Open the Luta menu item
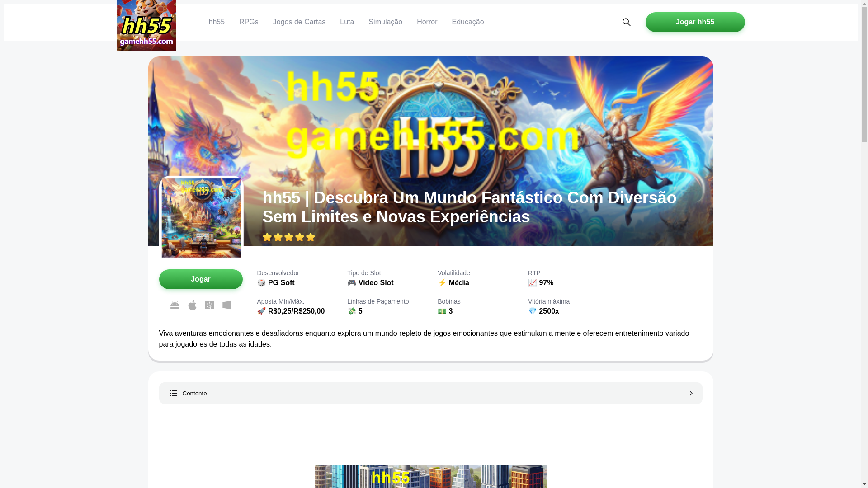The height and width of the screenshot is (488, 868). coord(347,22)
